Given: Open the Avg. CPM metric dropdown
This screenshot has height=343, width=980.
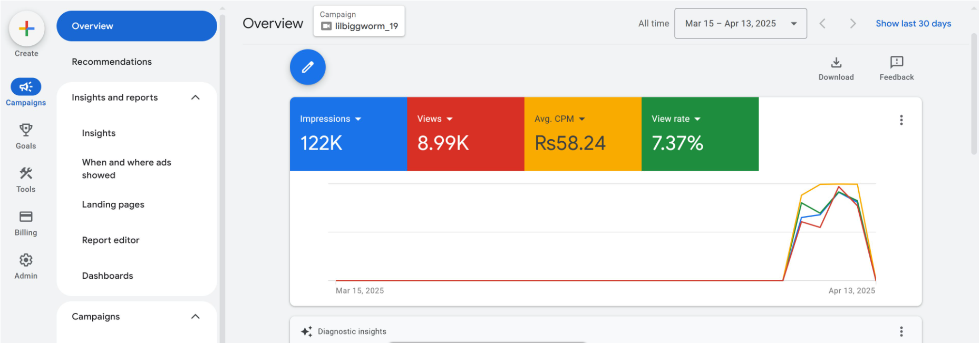Looking at the screenshot, I should (x=582, y=119).
